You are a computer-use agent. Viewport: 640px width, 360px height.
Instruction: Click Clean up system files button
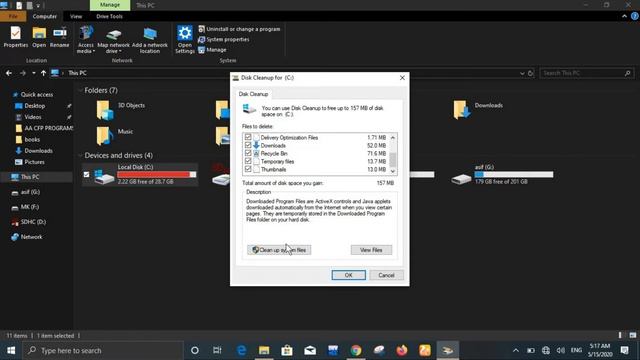pos(279,250)
